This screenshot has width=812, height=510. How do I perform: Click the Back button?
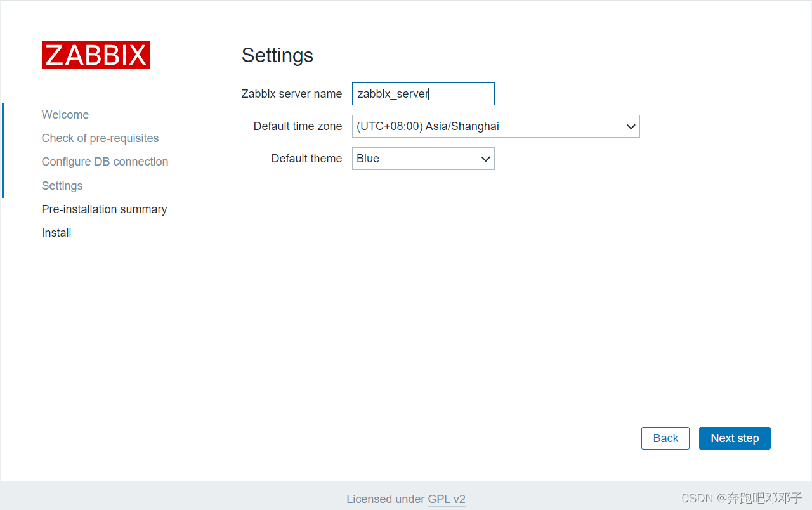pos(665,438)
